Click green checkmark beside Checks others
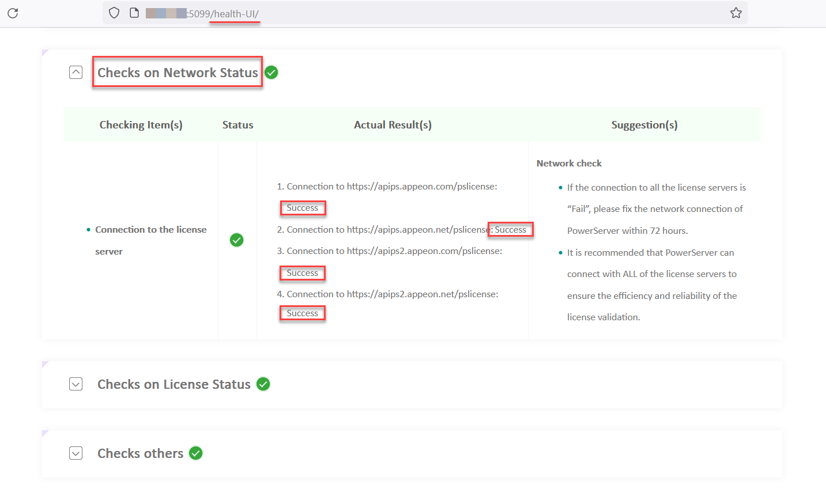The width and height of the screenshot is (826, 504). point(196,453)
